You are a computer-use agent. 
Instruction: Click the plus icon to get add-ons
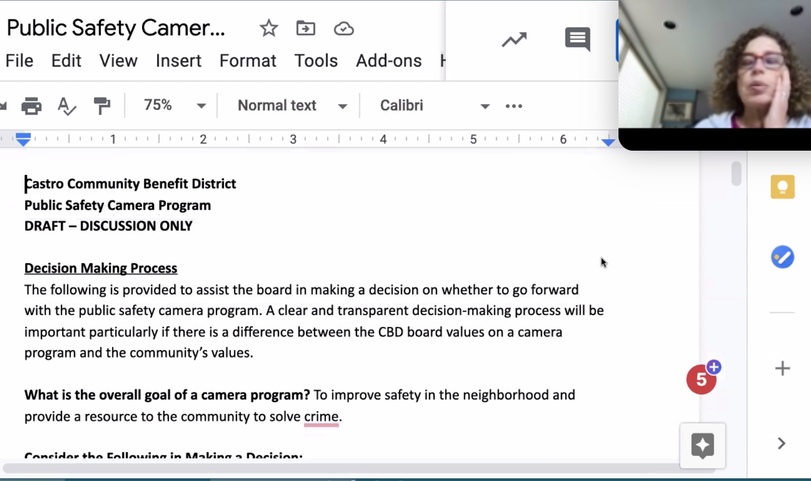[783, 368]
